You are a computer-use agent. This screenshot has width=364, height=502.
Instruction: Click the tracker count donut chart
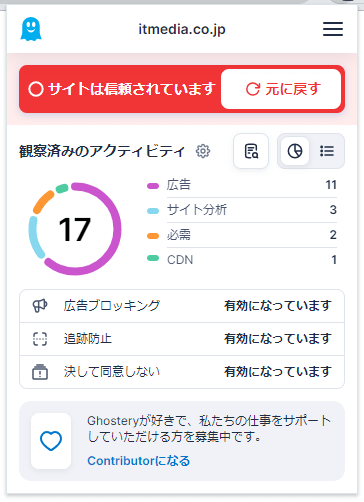pyautogui.click(x=75, y=229)
